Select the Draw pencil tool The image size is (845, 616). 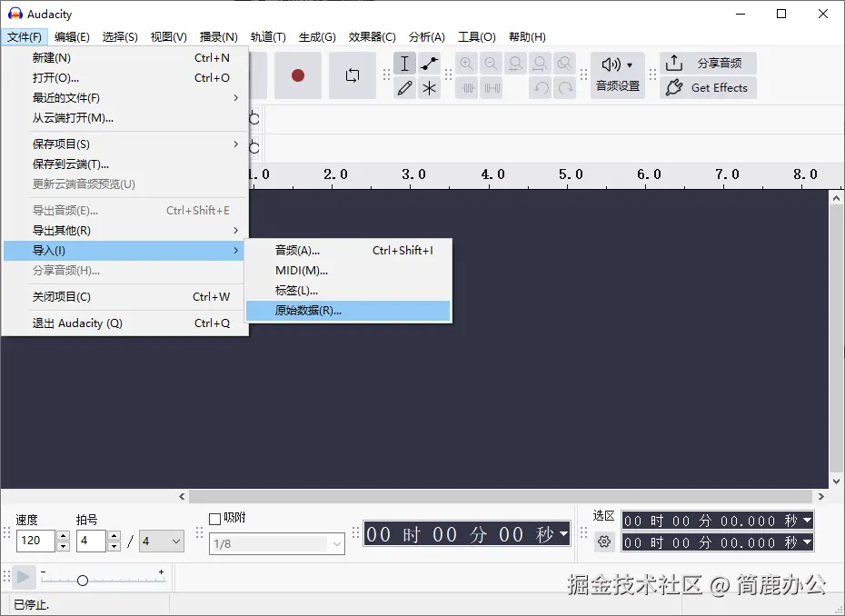pyautogui.click(x=404, y=88)
